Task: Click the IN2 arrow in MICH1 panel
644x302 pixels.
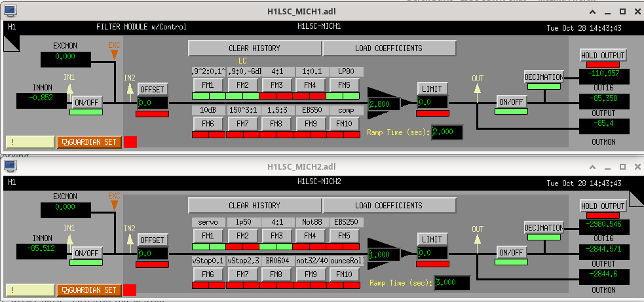Action: 130,88
